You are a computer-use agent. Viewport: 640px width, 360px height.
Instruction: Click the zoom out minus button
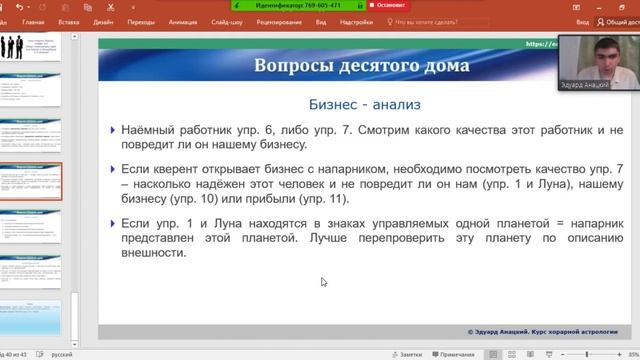click(x=563, y=355)
